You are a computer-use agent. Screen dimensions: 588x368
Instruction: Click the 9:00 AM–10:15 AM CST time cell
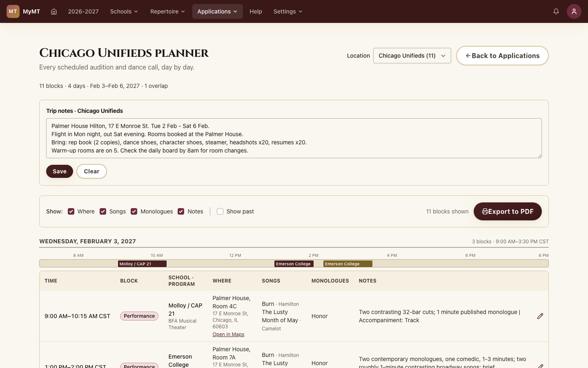pos(77,316)
